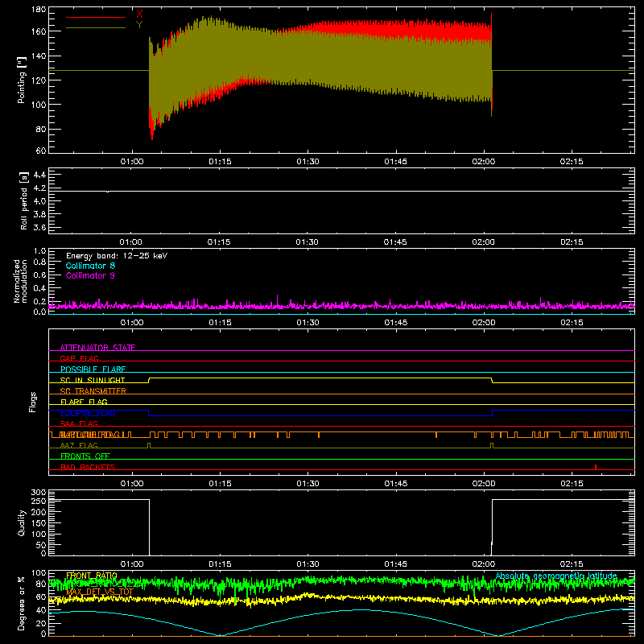Image resolution: width=644 pixels, height=644 pixels.
Task: Click 02:00 tick label under Quality plot
Action: tap(484, 564)
